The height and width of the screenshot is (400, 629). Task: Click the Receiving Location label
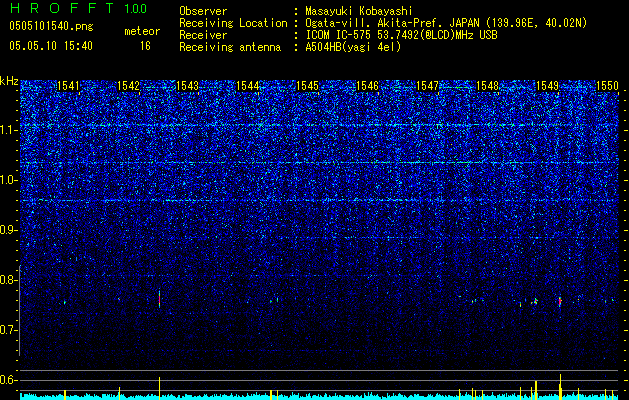(233, 23)
